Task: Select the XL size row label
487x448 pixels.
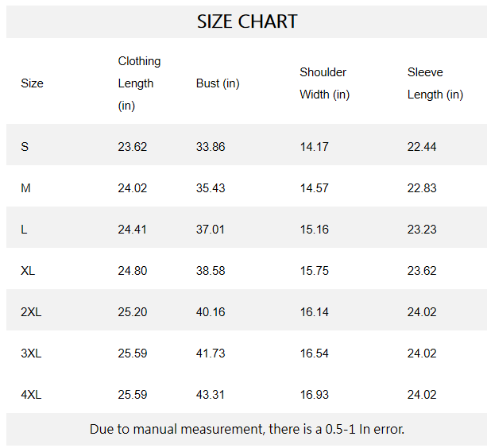Action: click(28, 271)
